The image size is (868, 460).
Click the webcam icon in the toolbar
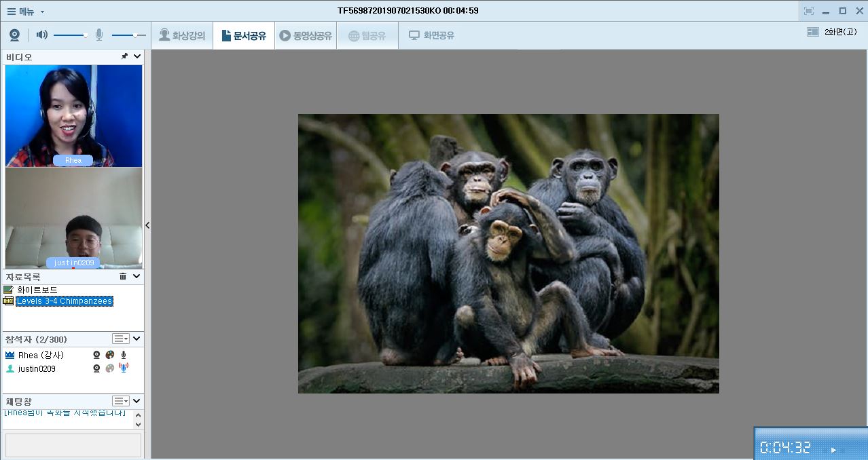pyautogui.click(x=14, y=35)
